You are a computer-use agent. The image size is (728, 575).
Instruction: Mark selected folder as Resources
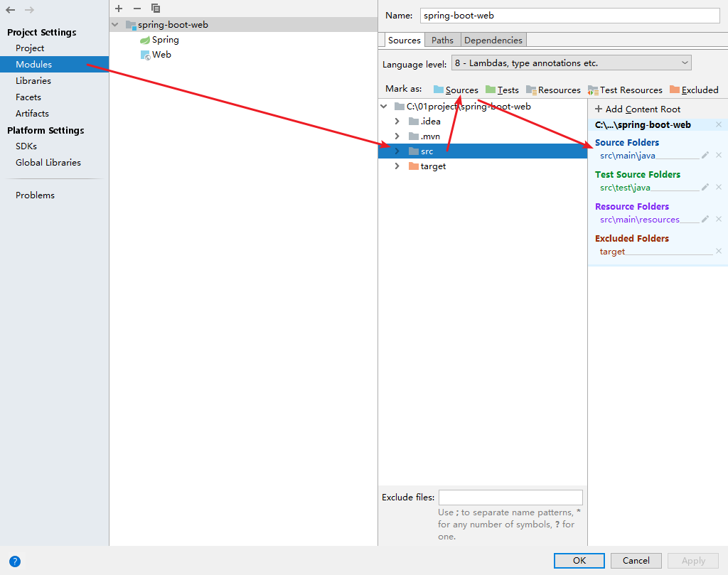tap(553, 90)
